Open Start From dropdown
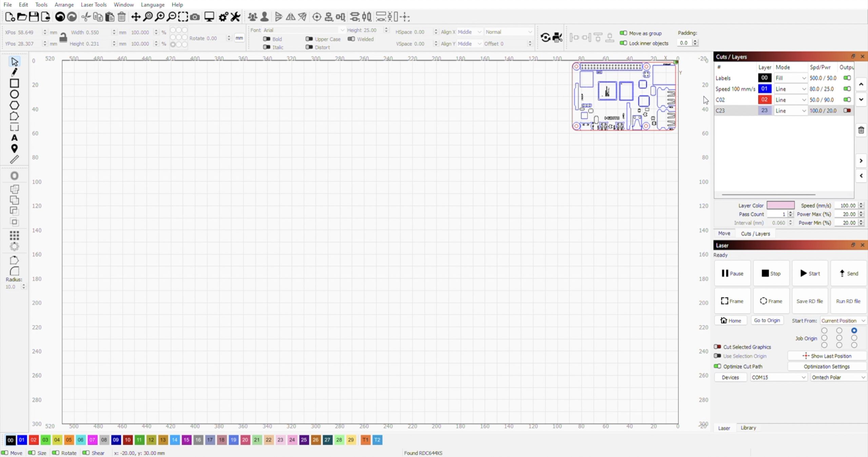868x457 pixels. click(843, 321)
